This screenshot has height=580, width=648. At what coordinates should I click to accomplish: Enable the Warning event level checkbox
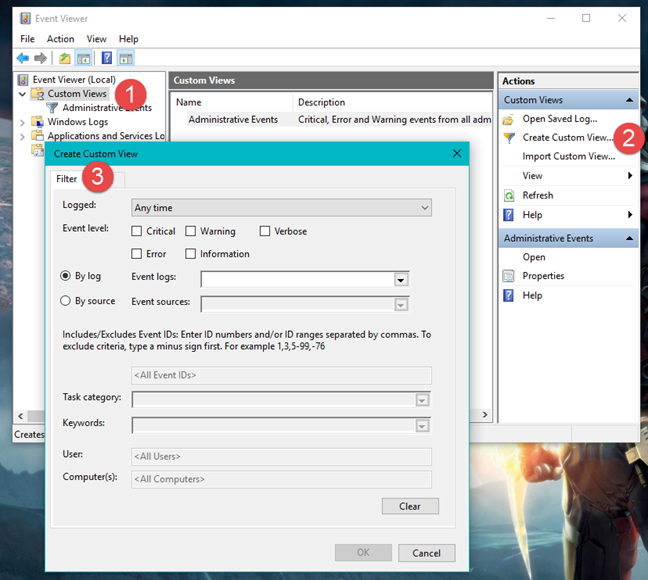pyautogui.click(x=191, y=231)
